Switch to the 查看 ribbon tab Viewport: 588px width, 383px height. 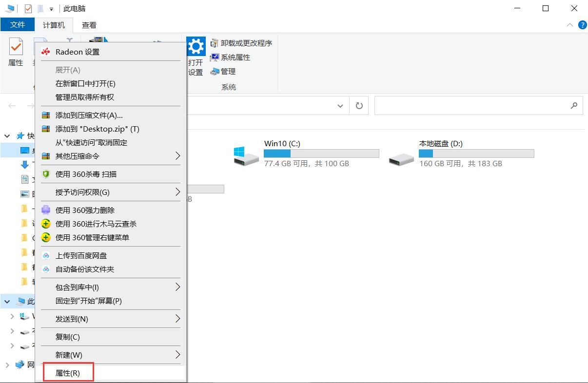(89, 24)
